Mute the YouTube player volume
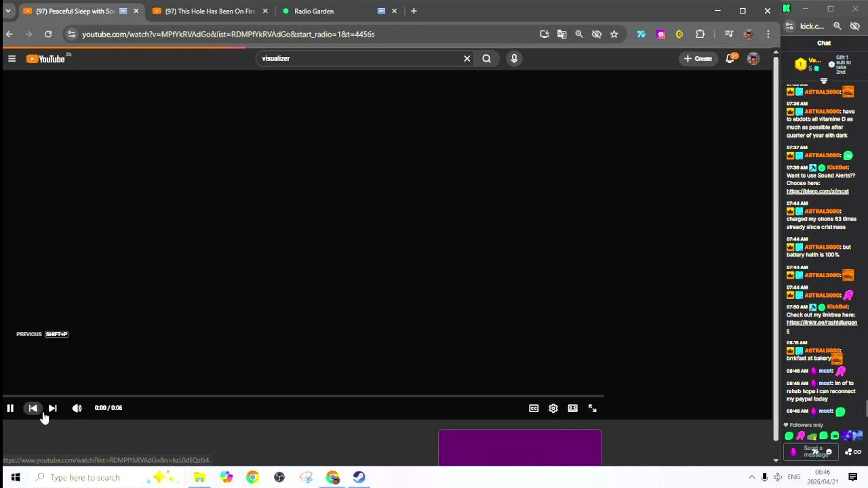This screenshot has width=868, height=488. coord(77,408)
